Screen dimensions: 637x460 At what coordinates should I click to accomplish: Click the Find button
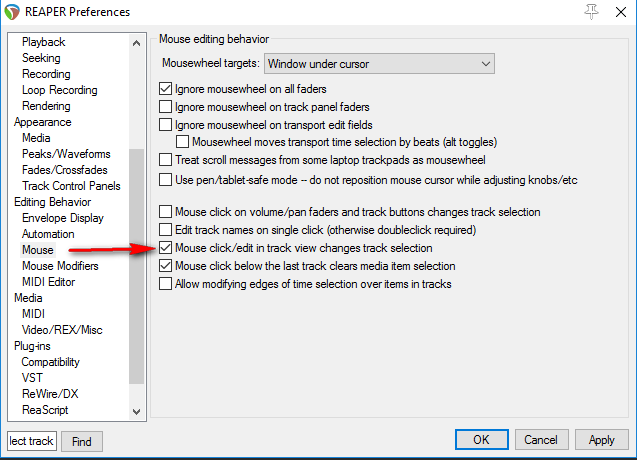click(x=82, y=441)
